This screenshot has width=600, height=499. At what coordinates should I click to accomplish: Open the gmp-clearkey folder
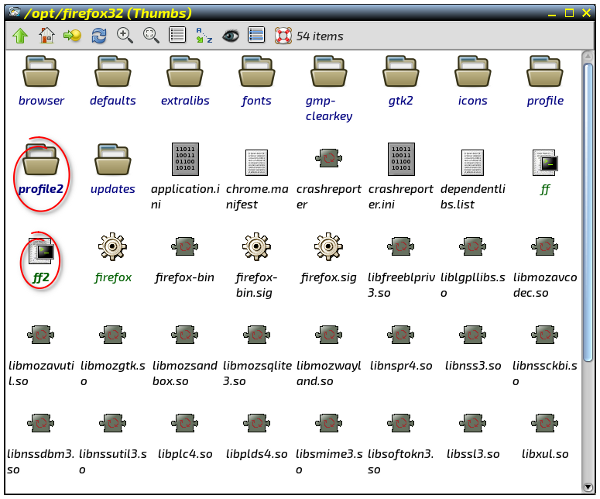328,71
